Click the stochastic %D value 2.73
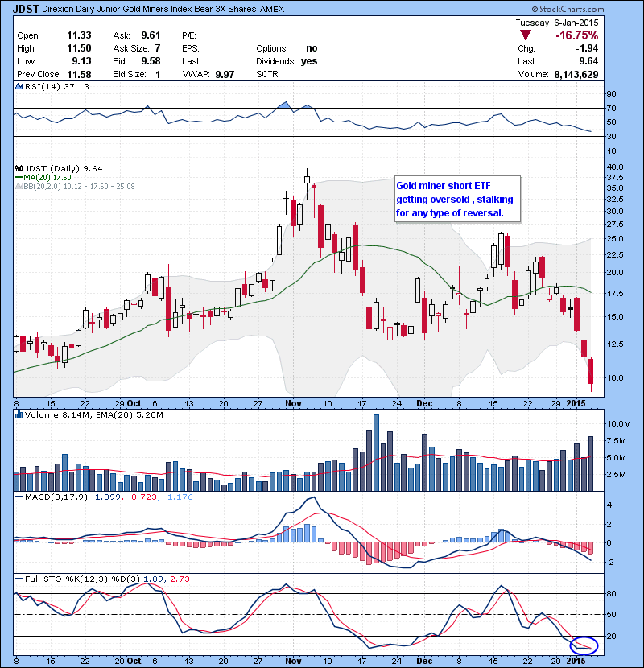The height and width of the screenshot is (668, 644). (x=180, y=579)
